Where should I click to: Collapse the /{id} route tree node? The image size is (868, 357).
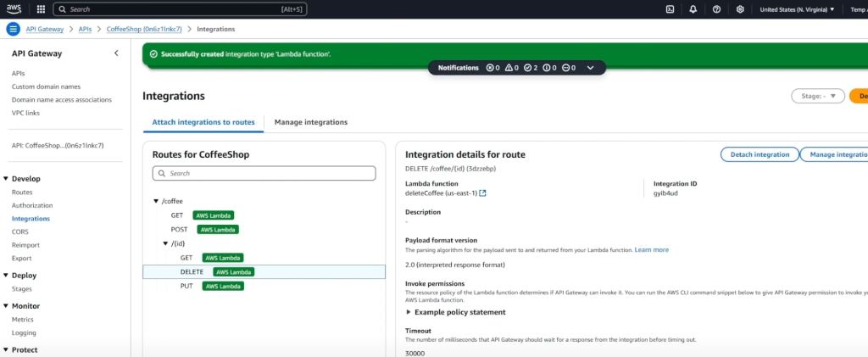[x=165, y=243]
